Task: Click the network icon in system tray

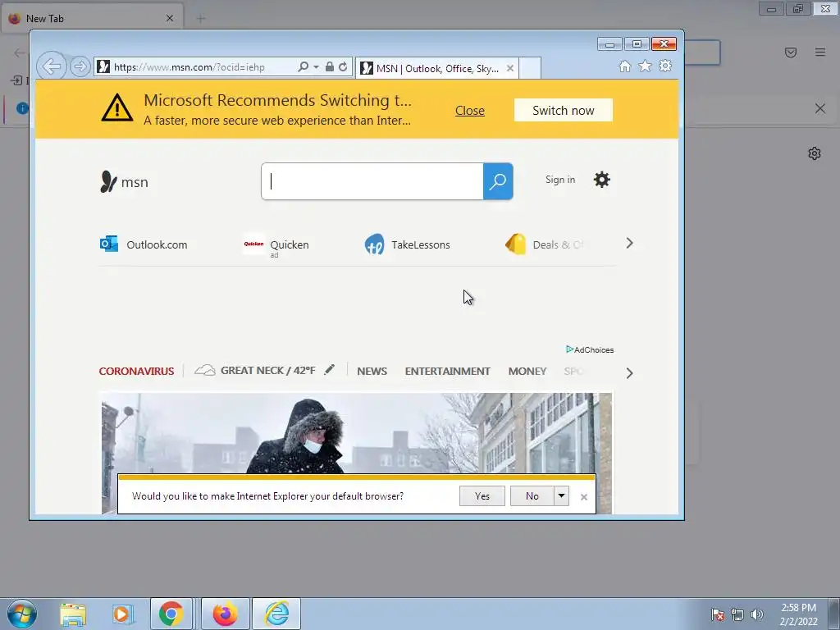Action: (x=737, y=614)
